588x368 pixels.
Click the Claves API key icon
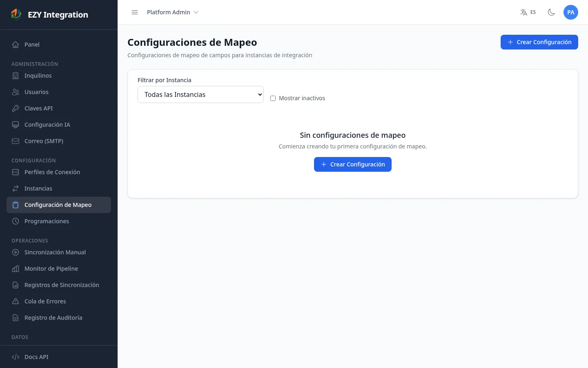pyautogui.click(x=16, y=108)
